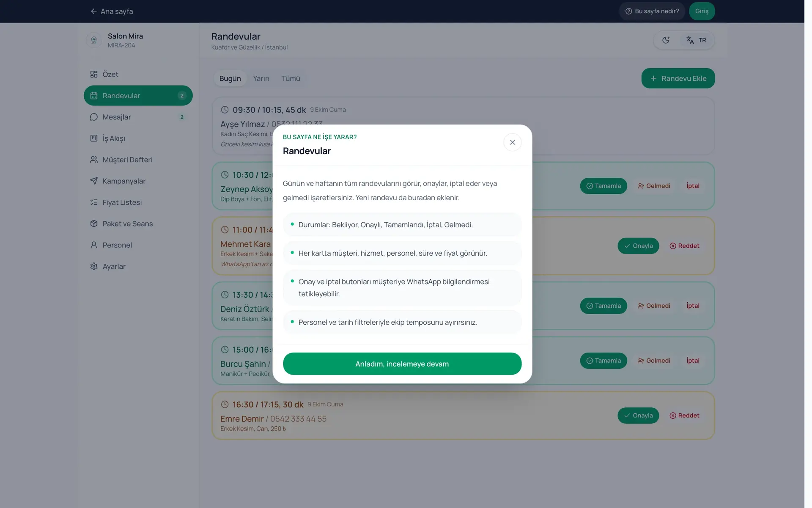Close the Randevular help dialog
This screenshot has height=508, width=812.
coord(512,142)
